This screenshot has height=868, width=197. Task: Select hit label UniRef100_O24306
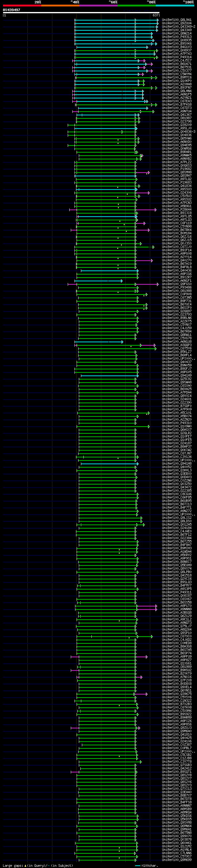177,192
